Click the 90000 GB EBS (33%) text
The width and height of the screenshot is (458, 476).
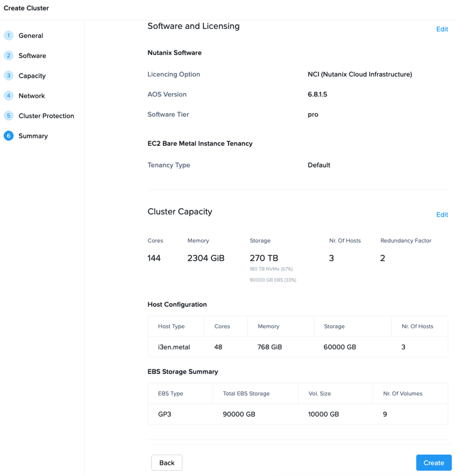click(x=273, y=280)
